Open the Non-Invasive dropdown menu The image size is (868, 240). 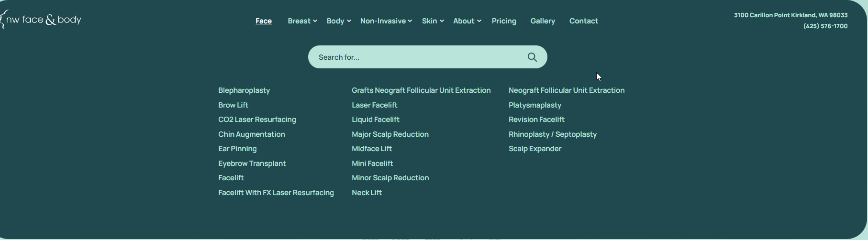click(x=386, y=21)
